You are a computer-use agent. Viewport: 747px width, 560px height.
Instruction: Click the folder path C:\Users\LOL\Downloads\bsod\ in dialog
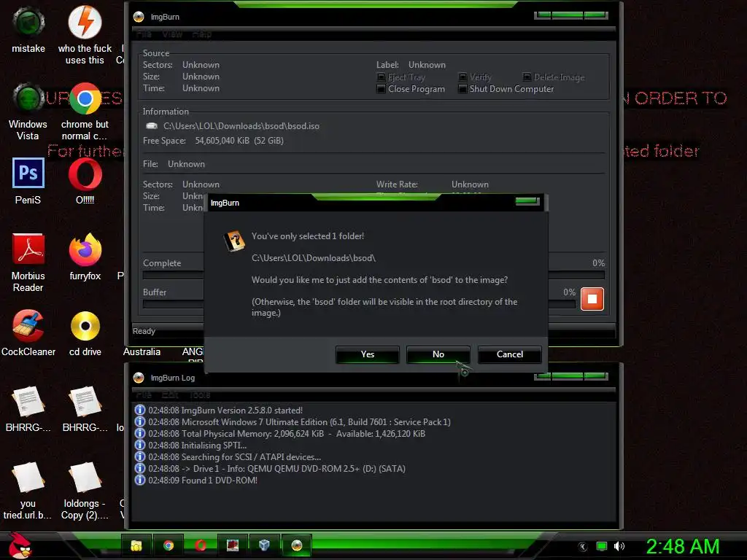tap(314, 258)
